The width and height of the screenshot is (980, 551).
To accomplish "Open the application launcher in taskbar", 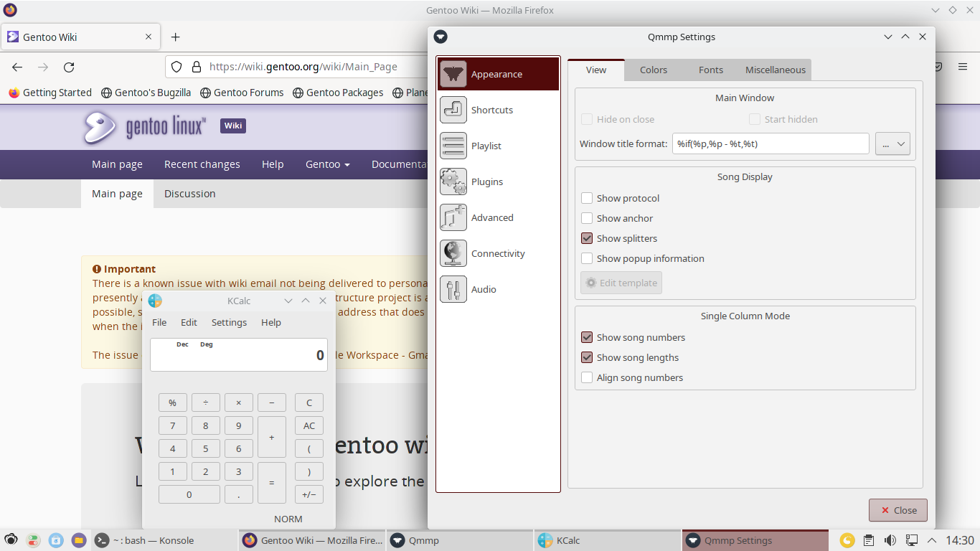I will pos(11,540).
